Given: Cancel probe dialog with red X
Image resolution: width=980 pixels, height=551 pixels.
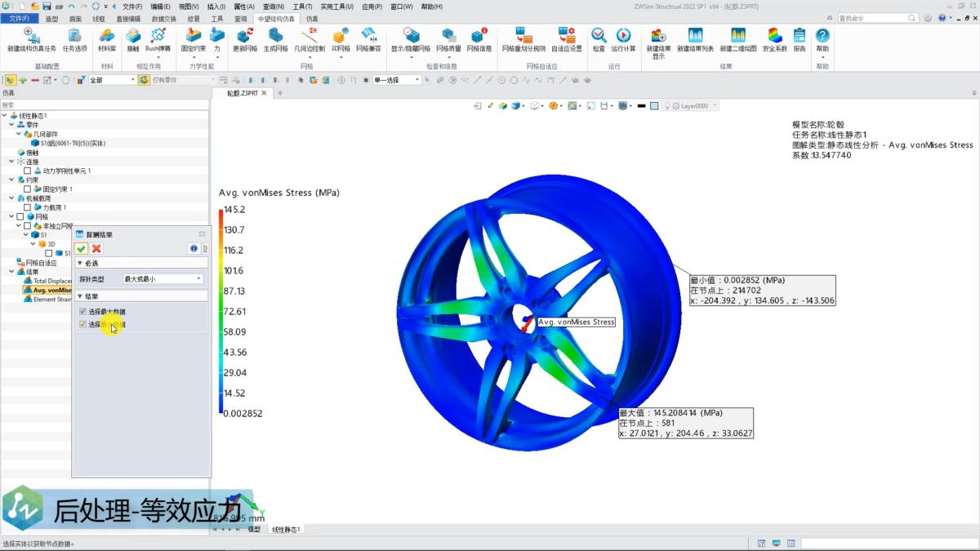Looking at the screenshot, I should pyautogui.click(x=96, y=248).
